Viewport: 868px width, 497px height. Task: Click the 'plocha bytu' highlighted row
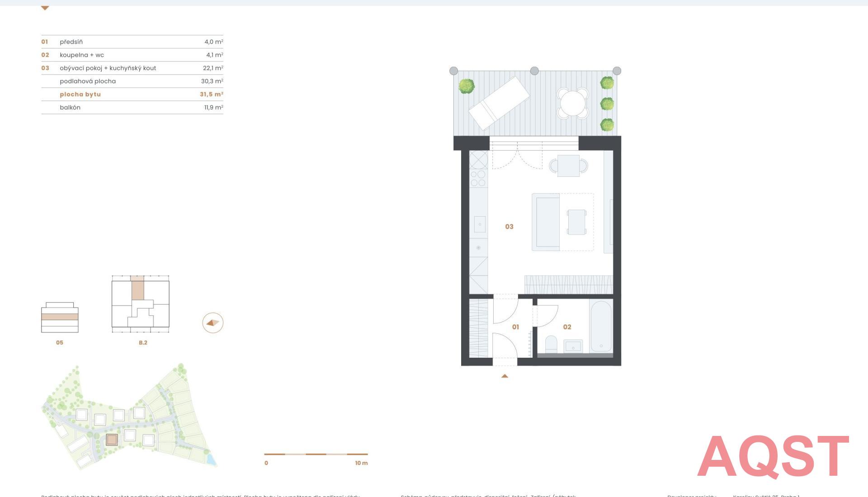click(x=132, y=94)
